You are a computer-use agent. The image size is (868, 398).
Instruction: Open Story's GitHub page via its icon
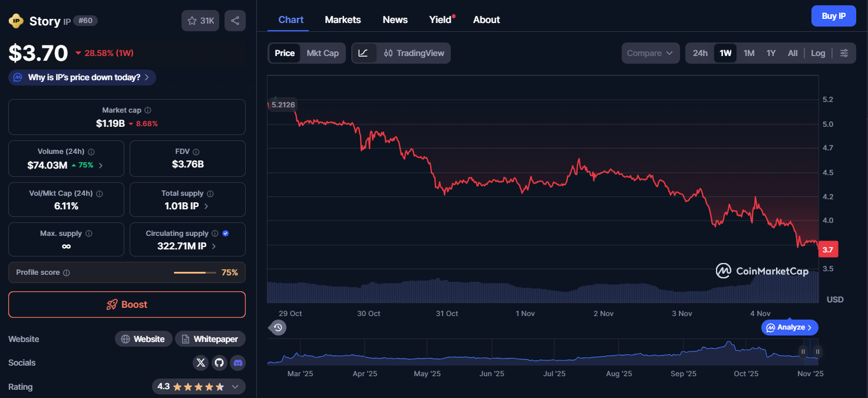pyautogui.click(x=219, y=363)
